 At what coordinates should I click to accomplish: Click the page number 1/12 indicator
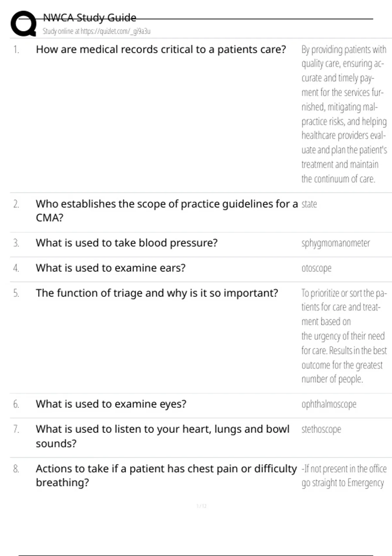tap(201, 506)
